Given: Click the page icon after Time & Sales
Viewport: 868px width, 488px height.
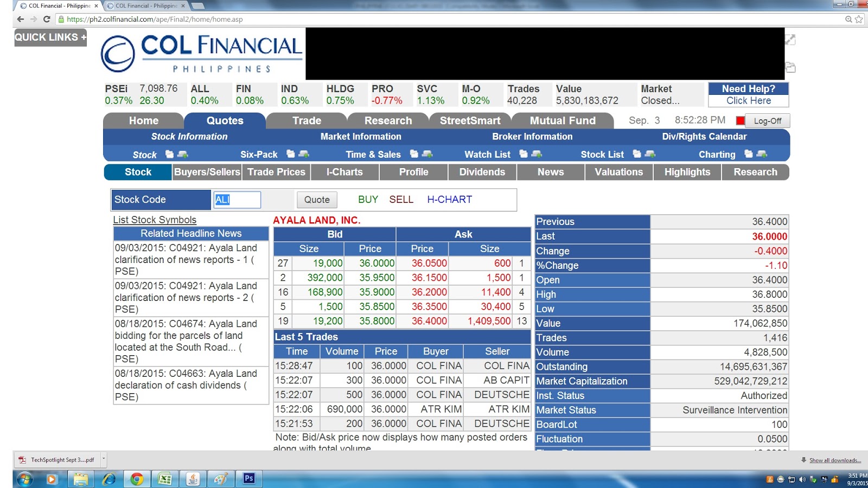Looking at the screenshot, I should pyautogui.click(x=414, y=155).
